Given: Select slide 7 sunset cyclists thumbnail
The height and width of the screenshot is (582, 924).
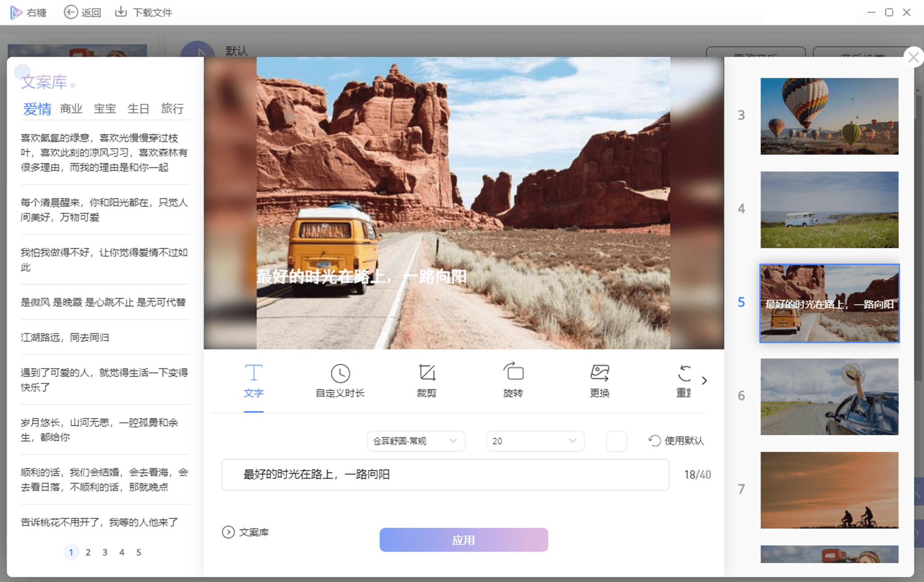Looking at the screenshot, I should (x=829, y=490).
